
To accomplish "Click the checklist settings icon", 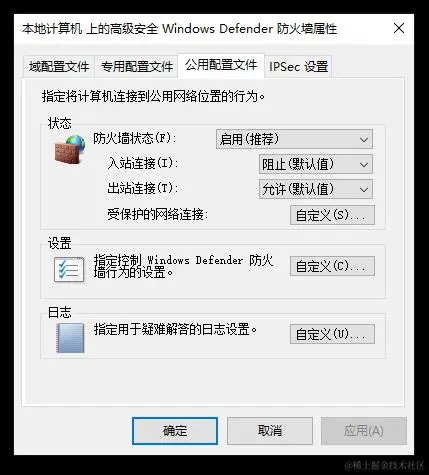I will click(x=69, y=270).
